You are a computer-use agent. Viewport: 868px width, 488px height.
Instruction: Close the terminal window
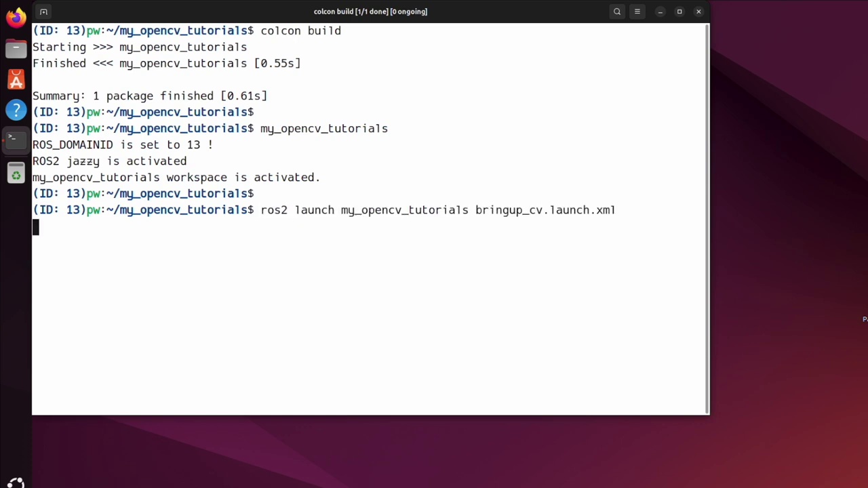698,12
